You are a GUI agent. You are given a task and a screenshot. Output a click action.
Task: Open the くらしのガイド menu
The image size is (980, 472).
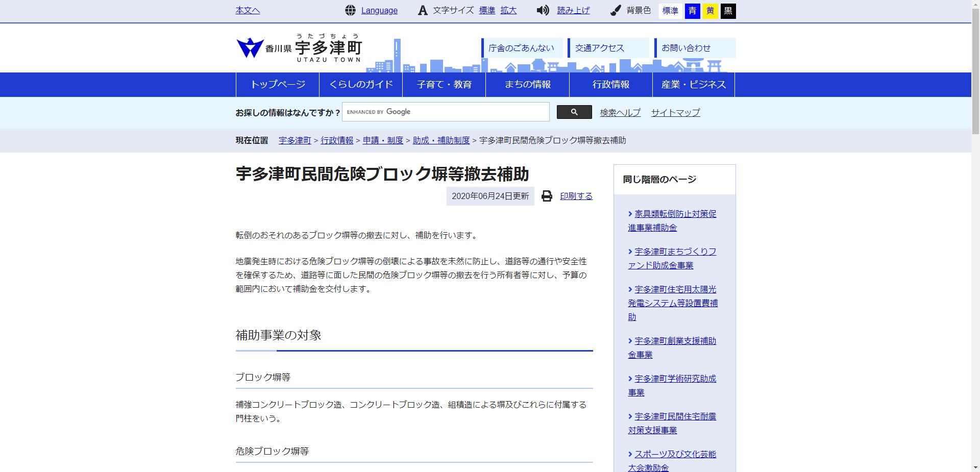tap(361, 84)
